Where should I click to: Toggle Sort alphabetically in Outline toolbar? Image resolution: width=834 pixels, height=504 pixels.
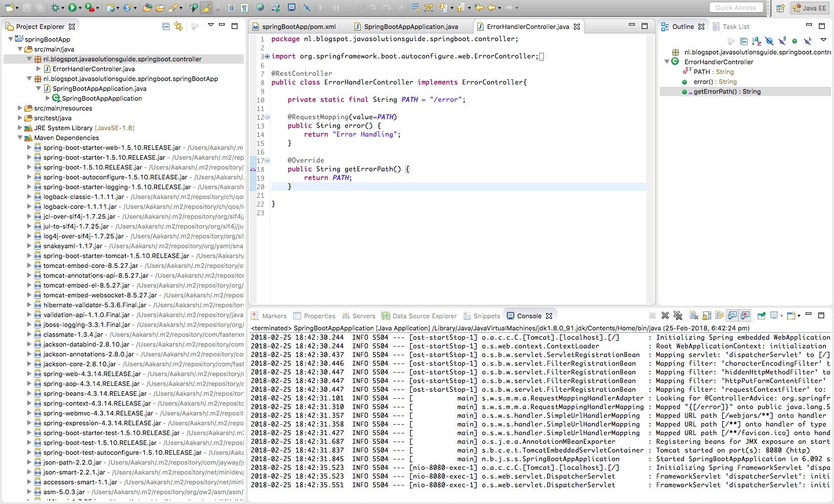[x=756, y=41]
